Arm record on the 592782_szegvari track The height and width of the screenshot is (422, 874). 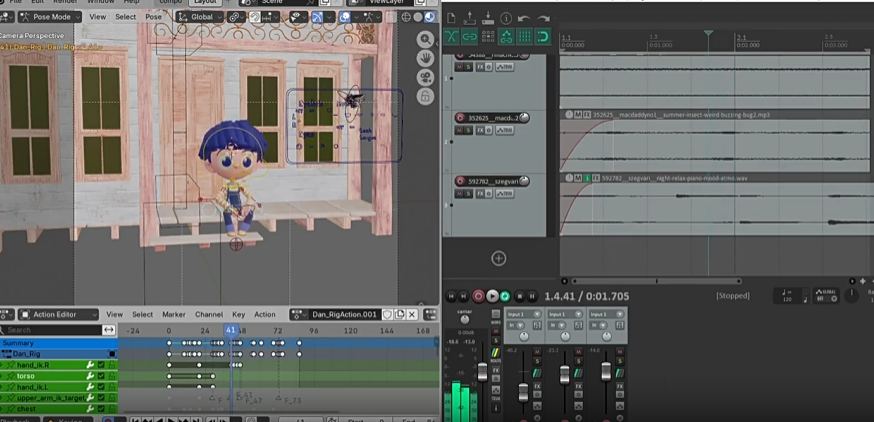(460, 180)
